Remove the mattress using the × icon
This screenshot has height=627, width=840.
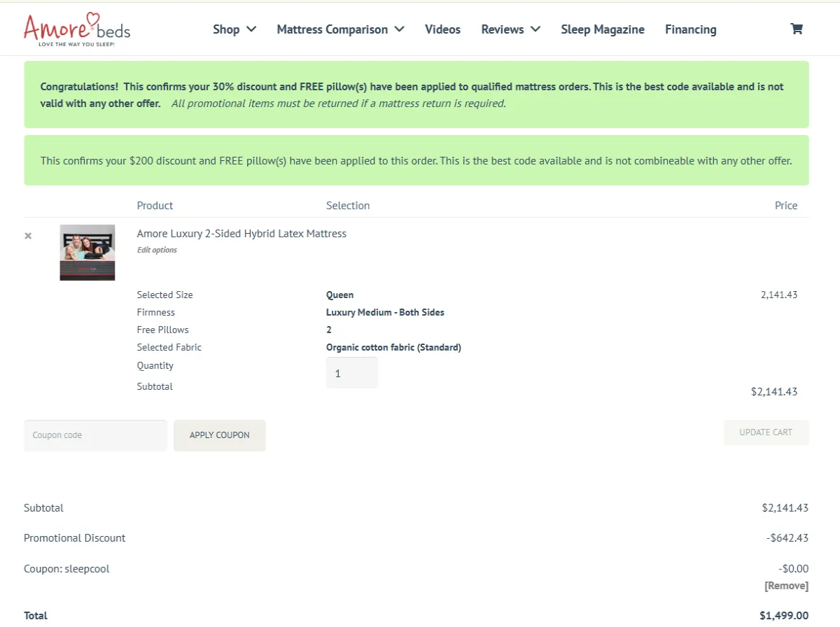pos(28,236)
